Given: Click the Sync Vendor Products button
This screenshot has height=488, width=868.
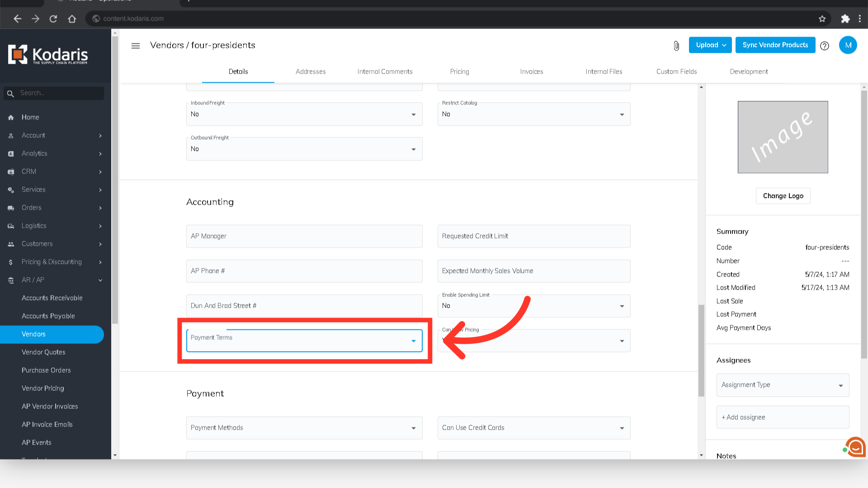Looking at the screenshot, I should pos(775,45).
